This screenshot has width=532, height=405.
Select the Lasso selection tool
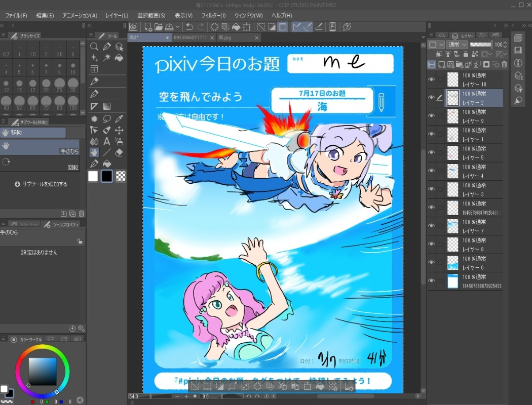[x=107, y=119]
